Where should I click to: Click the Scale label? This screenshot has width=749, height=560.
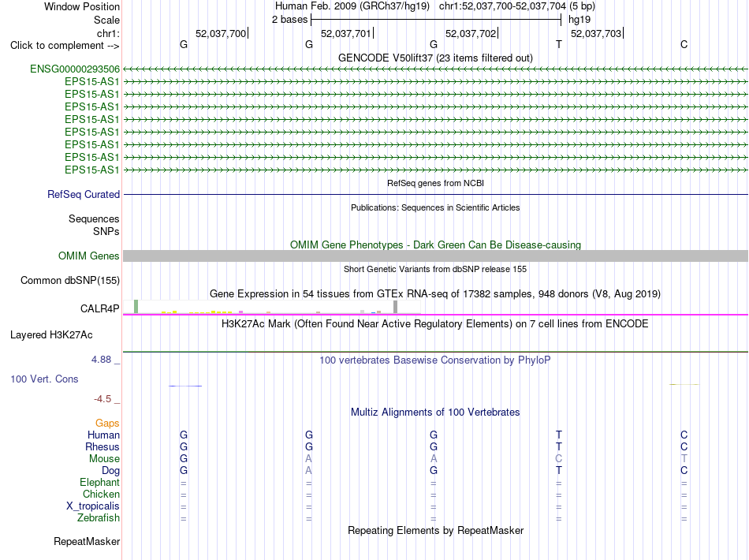pyautogui.click(x=106, y=20)
